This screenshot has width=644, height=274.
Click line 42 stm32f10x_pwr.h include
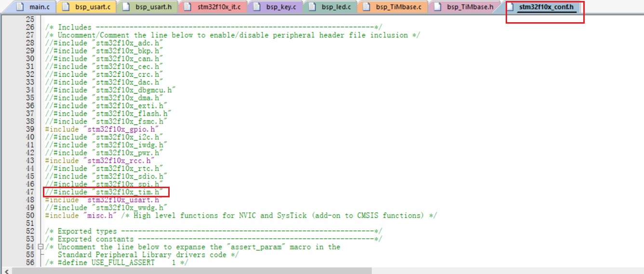pyautogui.click(x=104, y=152)
